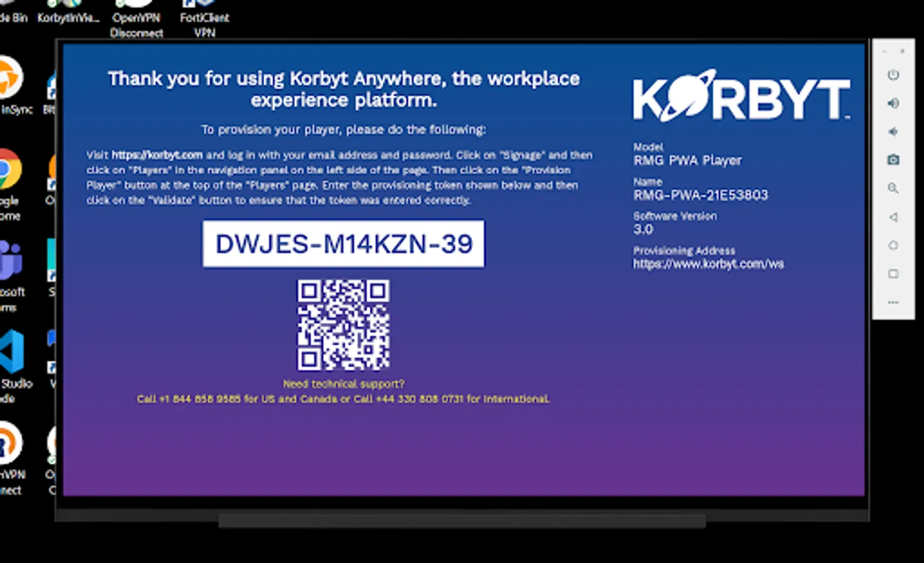Select the provisioning token DWJES-M14KZN-39

[x=343, y=244]
